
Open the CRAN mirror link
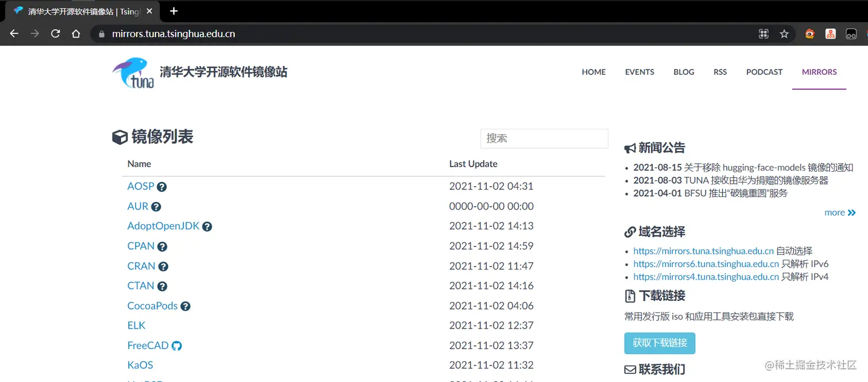click(x=141, y=266)
